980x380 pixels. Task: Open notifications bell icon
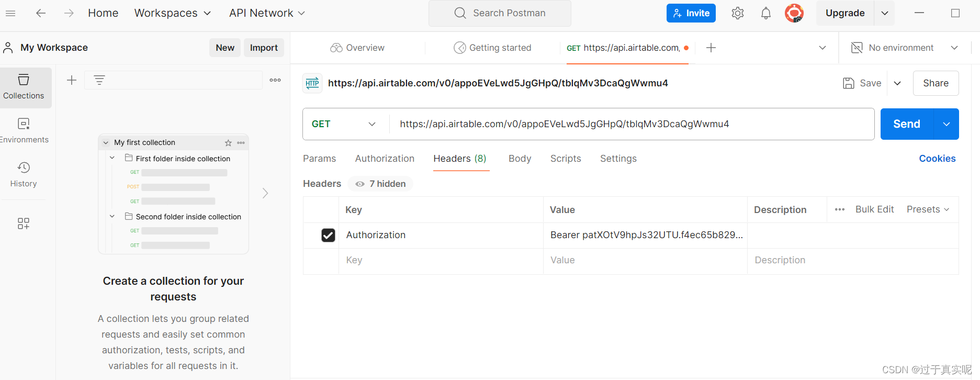coord(766,13)
